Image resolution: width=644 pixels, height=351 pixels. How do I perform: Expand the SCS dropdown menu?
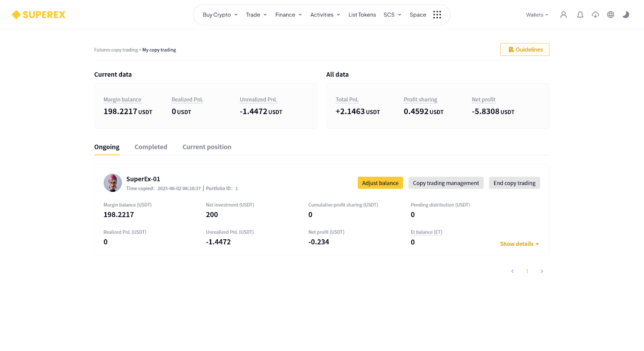click(x=392, y=15)
